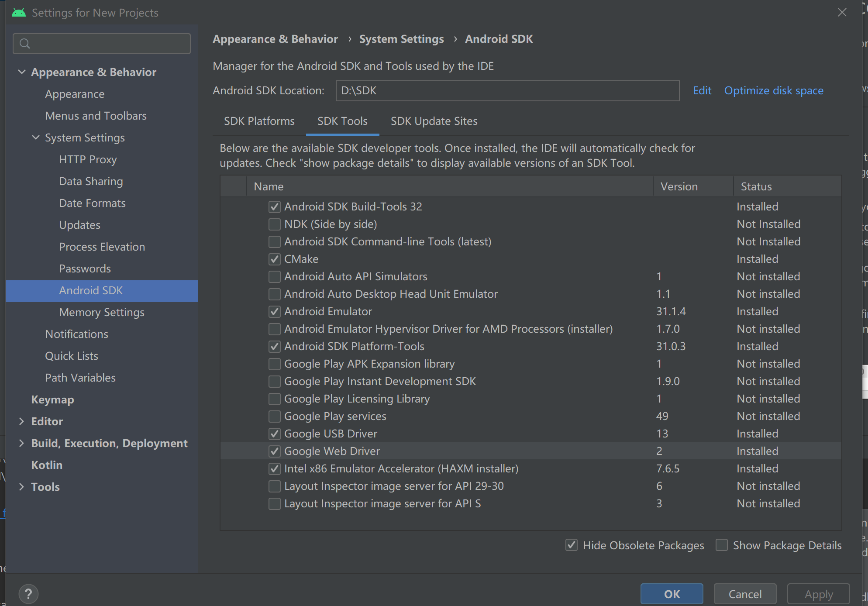Select the SDK Tools tab
The height and width of the screenshot is (606, 868).
point(342,121)
